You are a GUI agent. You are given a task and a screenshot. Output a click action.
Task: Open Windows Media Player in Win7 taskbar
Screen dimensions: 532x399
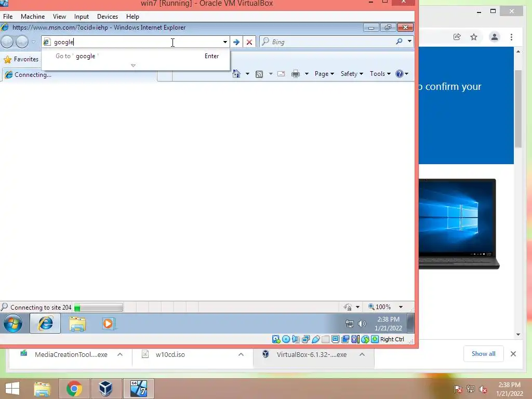109,324
